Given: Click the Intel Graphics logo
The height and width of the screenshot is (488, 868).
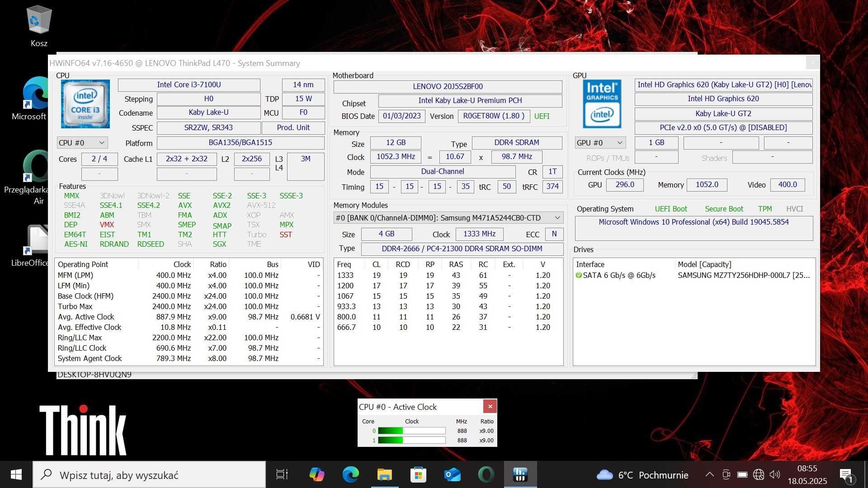Looking at the screenshot, I should (602, 103).
